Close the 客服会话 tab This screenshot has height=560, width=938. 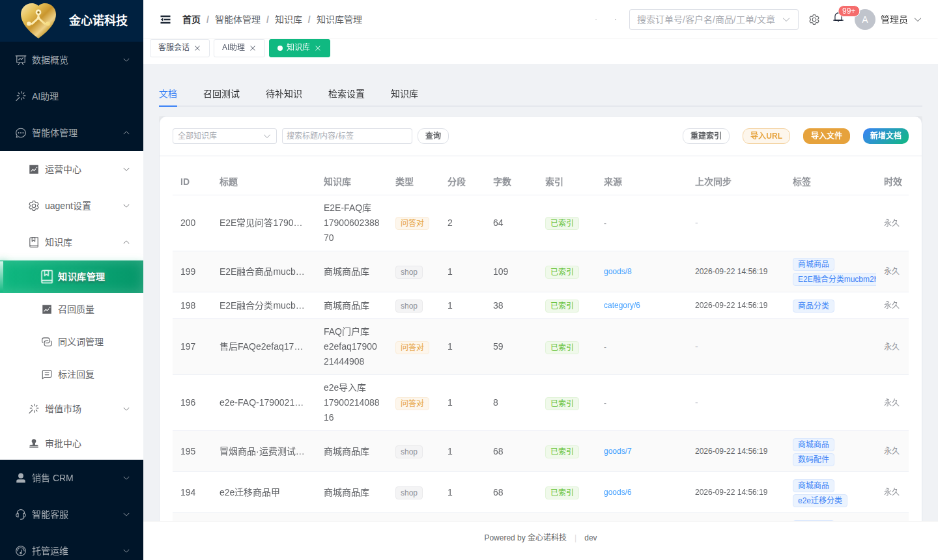coord(197,48)
